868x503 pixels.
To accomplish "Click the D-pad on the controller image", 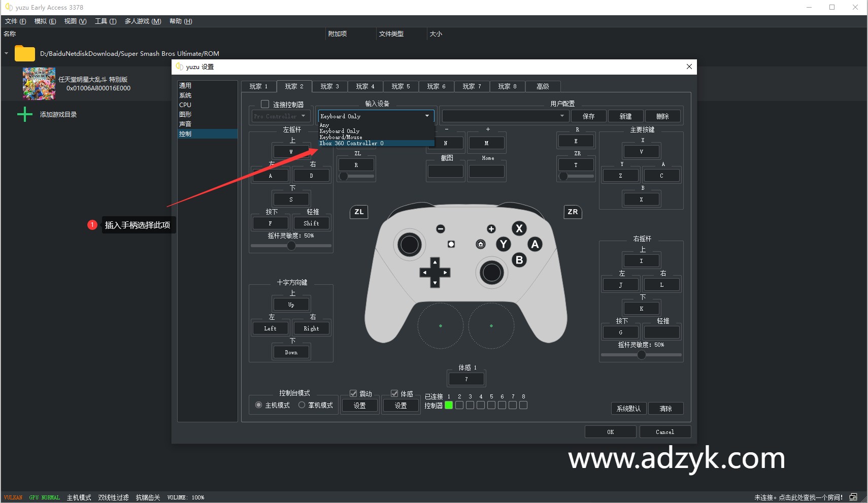I will pos(435,273).
